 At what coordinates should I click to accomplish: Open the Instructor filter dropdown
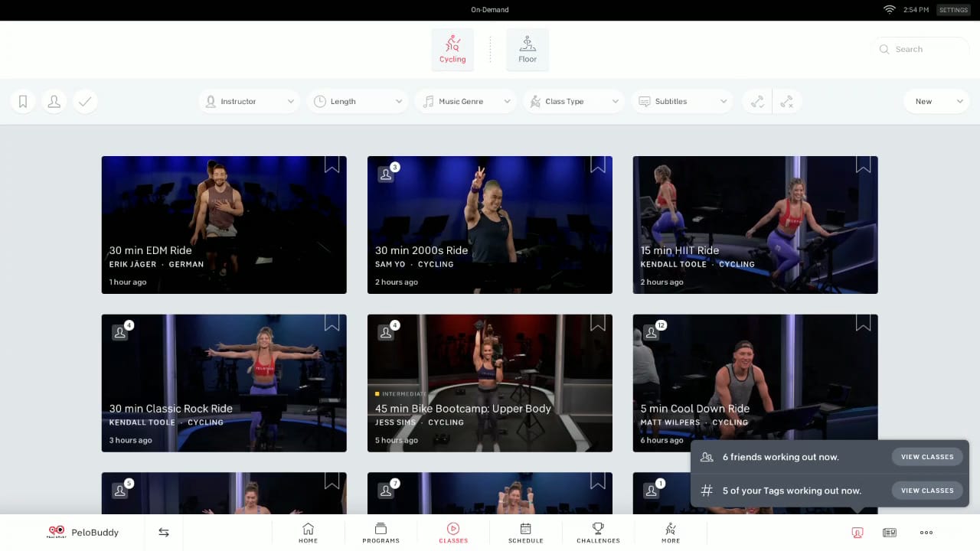(x=249, y=101)
